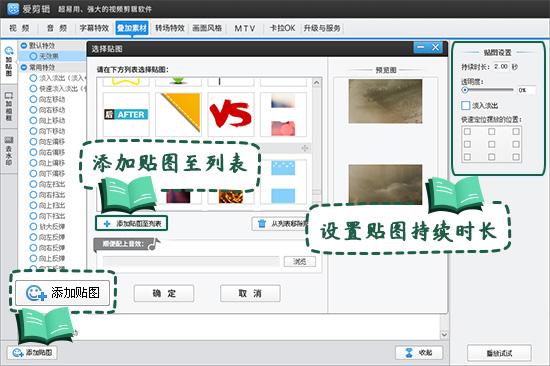Click the sticker list scroll up arrow

pyautogui.click(x=316, y=83)
